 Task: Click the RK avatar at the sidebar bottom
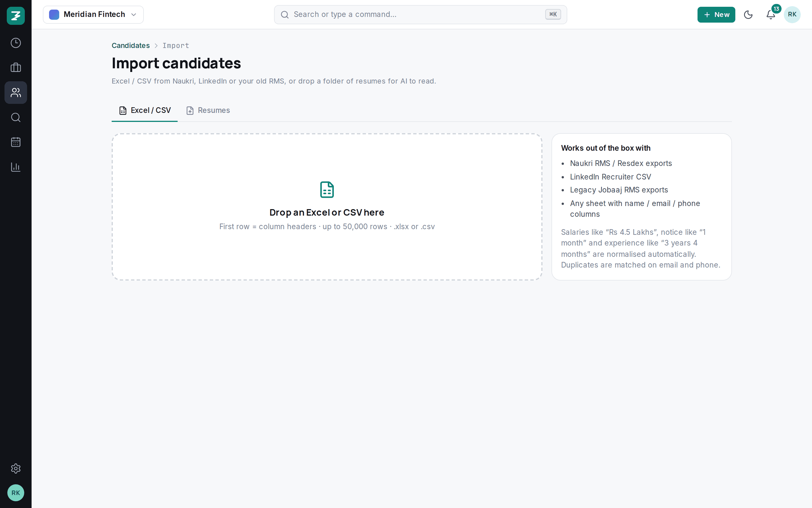tap(16, 493)
